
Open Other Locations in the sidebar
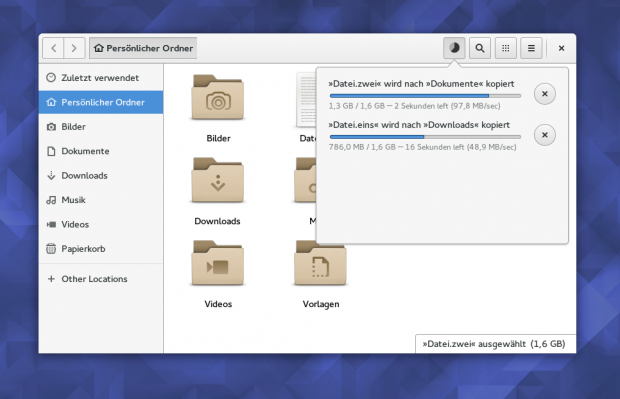pyautogui.click(x=101, y=279)
